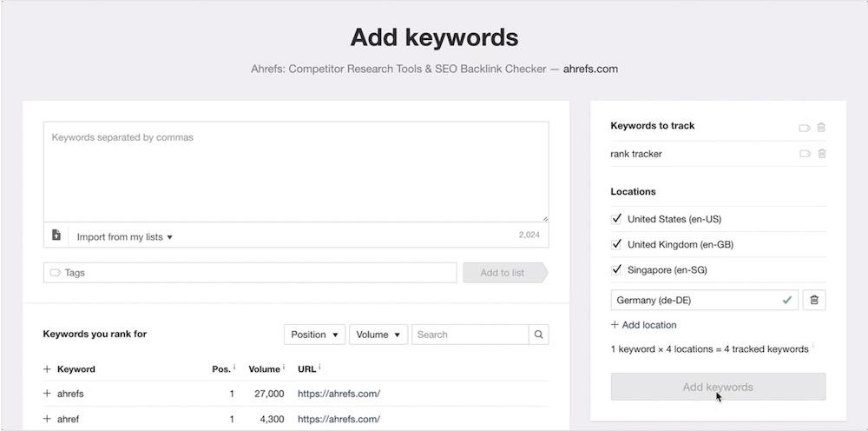Image resolution: width=868 pixels, height=431 pixels.
Task: Click info icon beside tracked keywords count
Action: point(812,348)
